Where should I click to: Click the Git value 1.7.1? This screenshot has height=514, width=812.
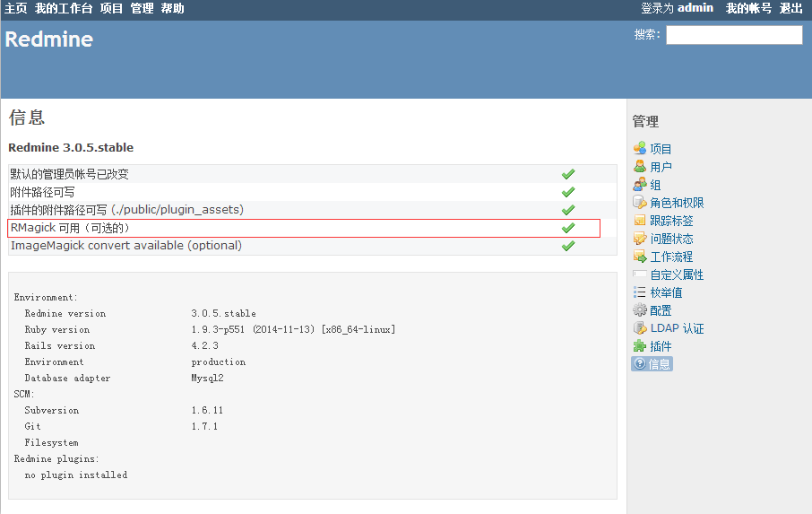tap(204, 426)
